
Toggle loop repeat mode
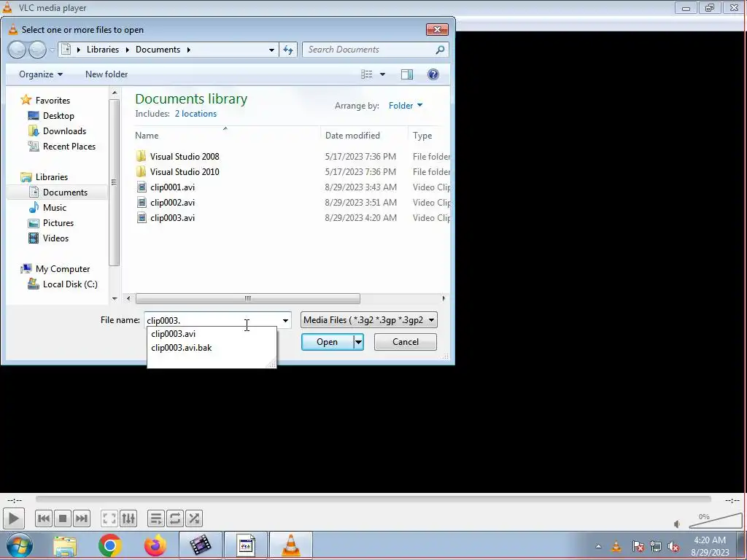[175, 518]
